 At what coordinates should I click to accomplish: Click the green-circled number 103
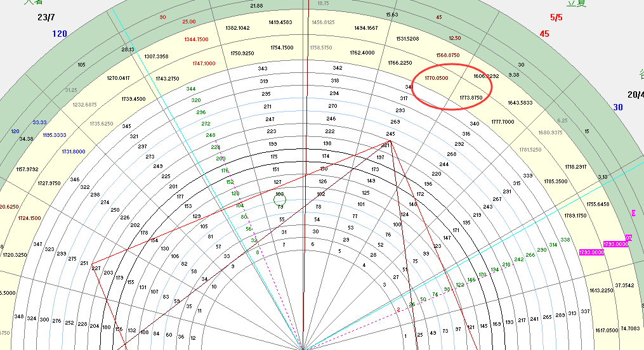[280, 195]
